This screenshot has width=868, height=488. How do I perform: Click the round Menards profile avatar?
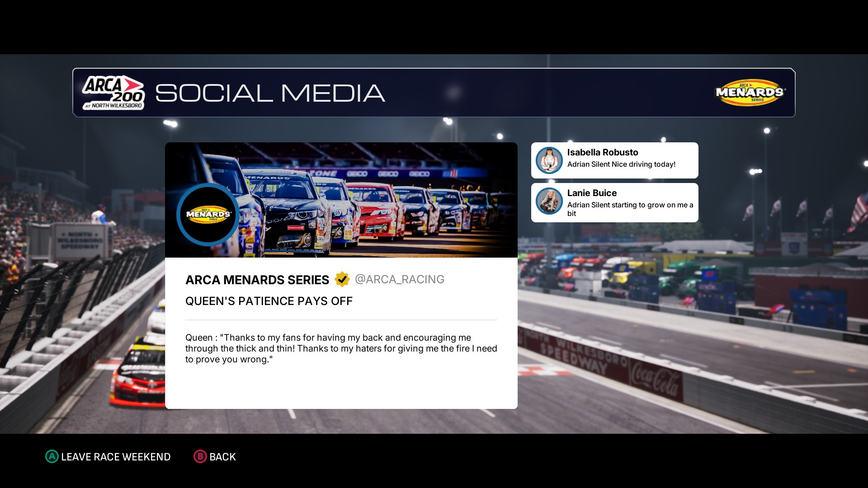point(208,214)
